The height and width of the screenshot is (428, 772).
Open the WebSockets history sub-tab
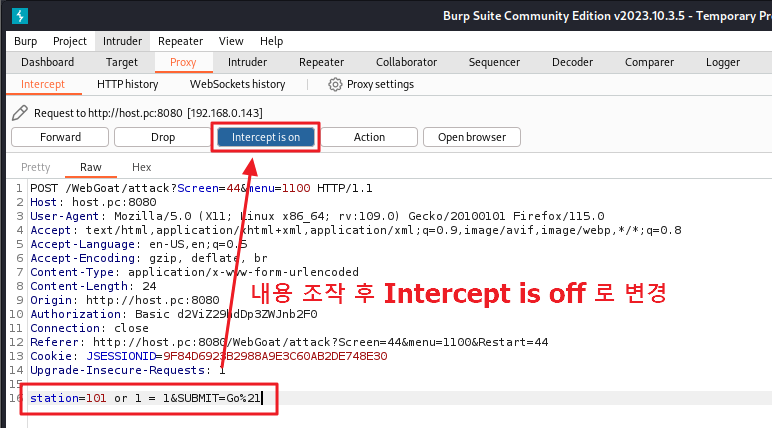click(x=237, y=84)
